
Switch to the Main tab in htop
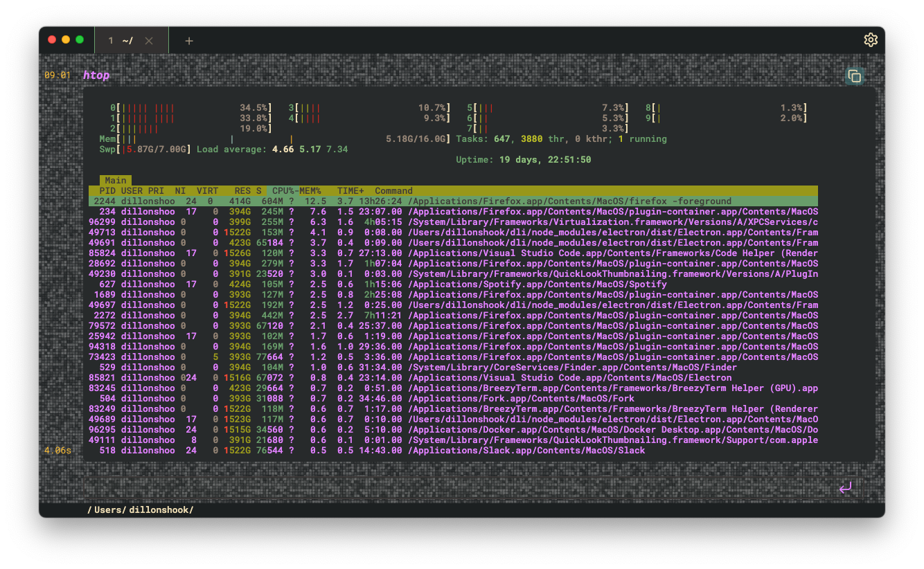coord(115,180)
